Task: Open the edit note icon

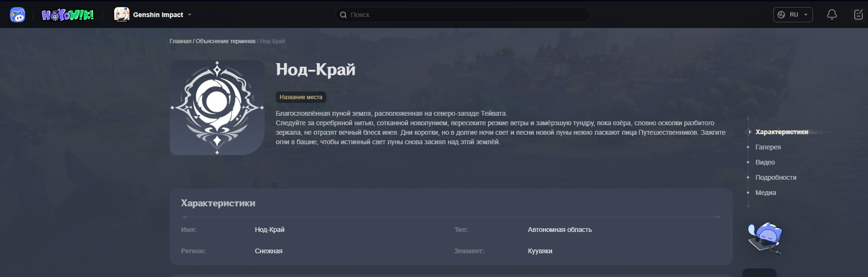Action: coord(859,15)
